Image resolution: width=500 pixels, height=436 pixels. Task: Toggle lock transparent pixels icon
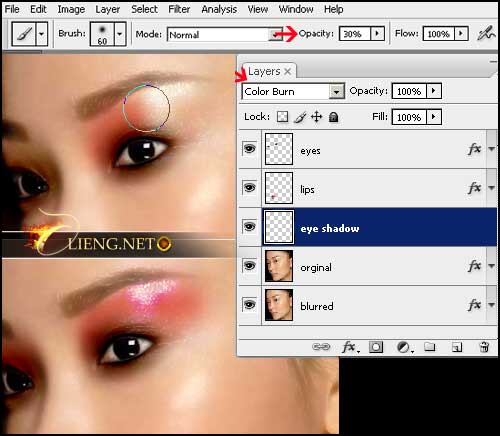pos(282,117)
